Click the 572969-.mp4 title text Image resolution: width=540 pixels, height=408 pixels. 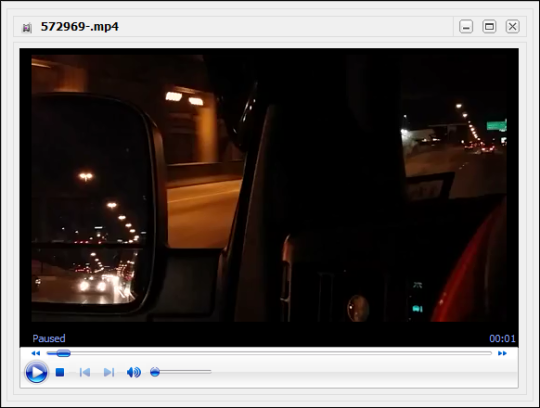coord(80,27)
